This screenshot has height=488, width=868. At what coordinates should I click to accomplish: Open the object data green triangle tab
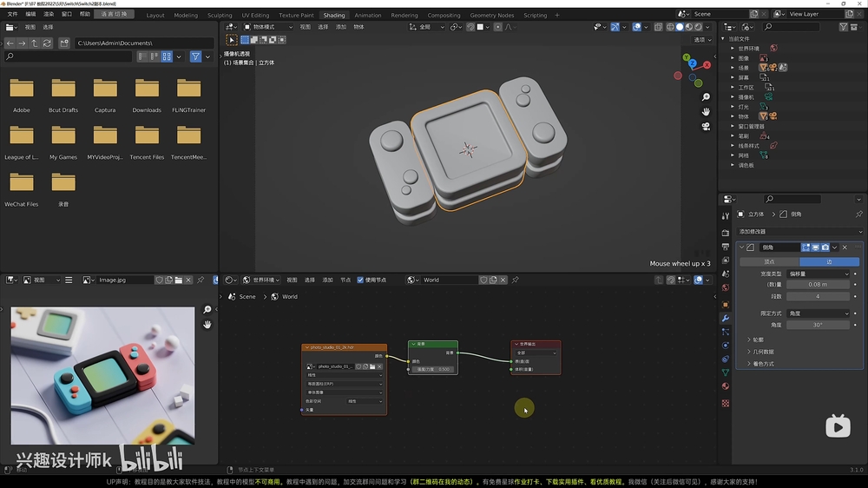coord(725,373)
